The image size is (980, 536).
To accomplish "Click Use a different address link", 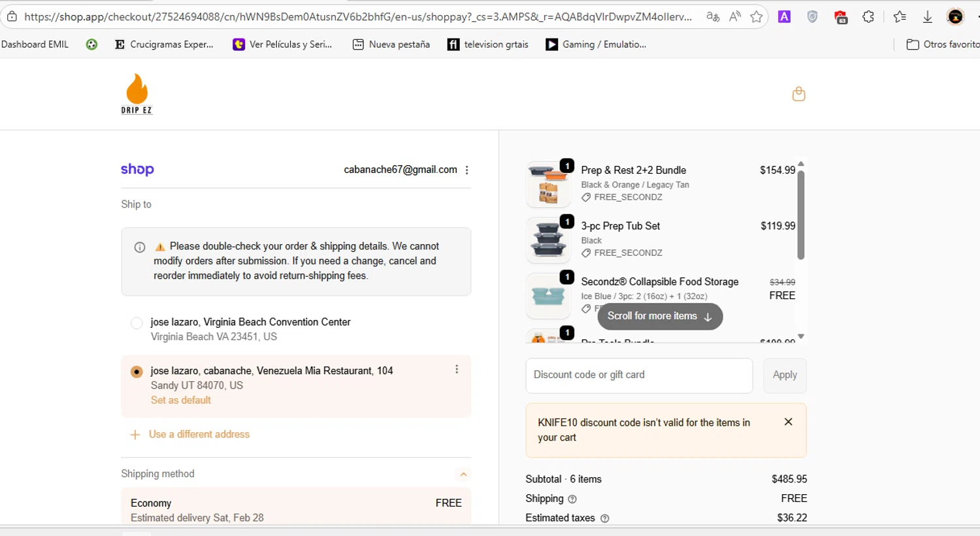I will tap(199, 434).
